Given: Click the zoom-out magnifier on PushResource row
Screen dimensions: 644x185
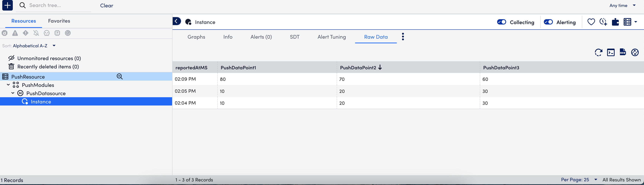Looking at the screenshot, I should (x=120, y=76).
